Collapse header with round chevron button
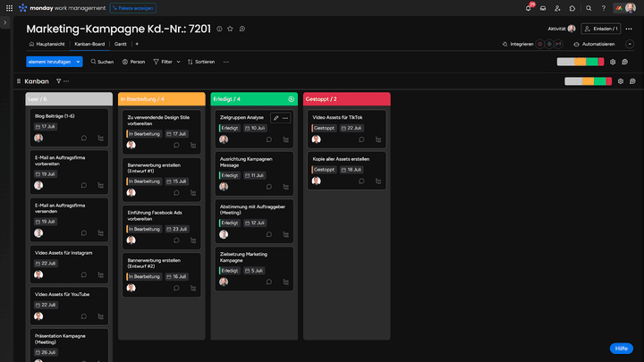This screenshot has width=644, height=362. (630, 44)
